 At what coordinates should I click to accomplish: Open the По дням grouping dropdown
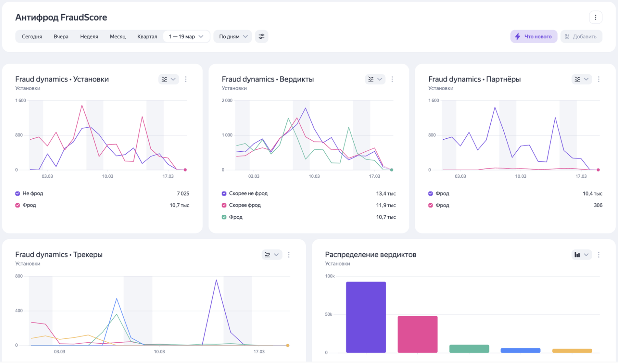coord(233,36)
